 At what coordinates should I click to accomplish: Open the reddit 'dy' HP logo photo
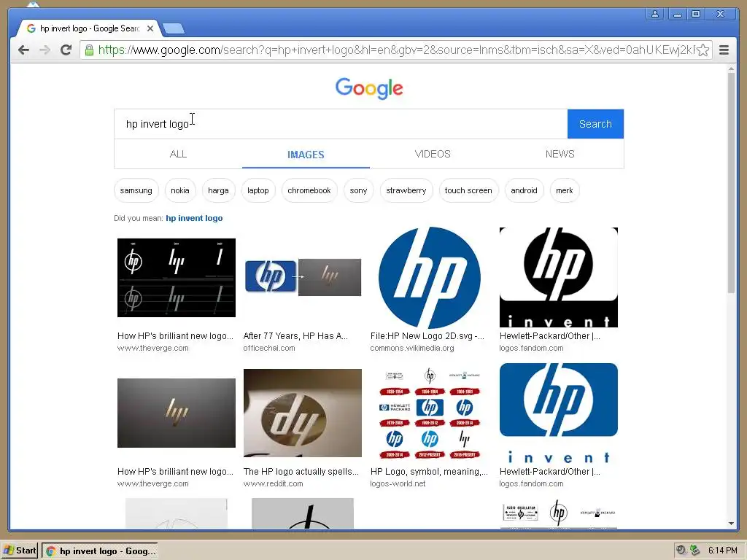[303, 413]
